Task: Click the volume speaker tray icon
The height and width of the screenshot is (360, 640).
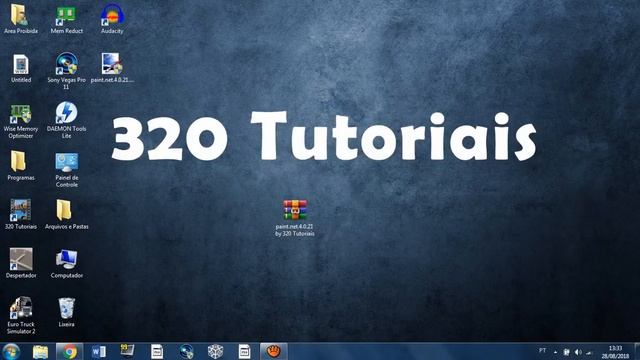Action: pos(578,352)
